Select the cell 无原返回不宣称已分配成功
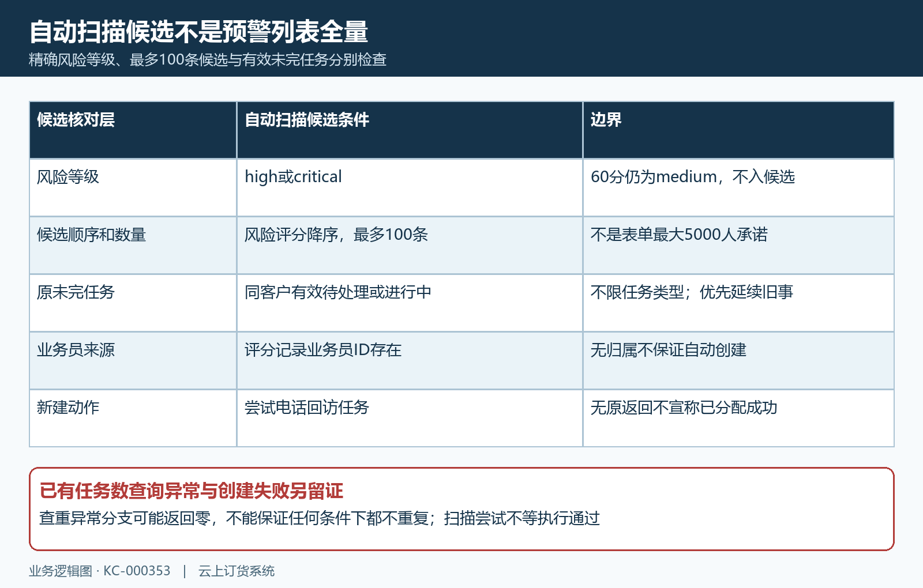923x588 pixels. pos(738,419)
